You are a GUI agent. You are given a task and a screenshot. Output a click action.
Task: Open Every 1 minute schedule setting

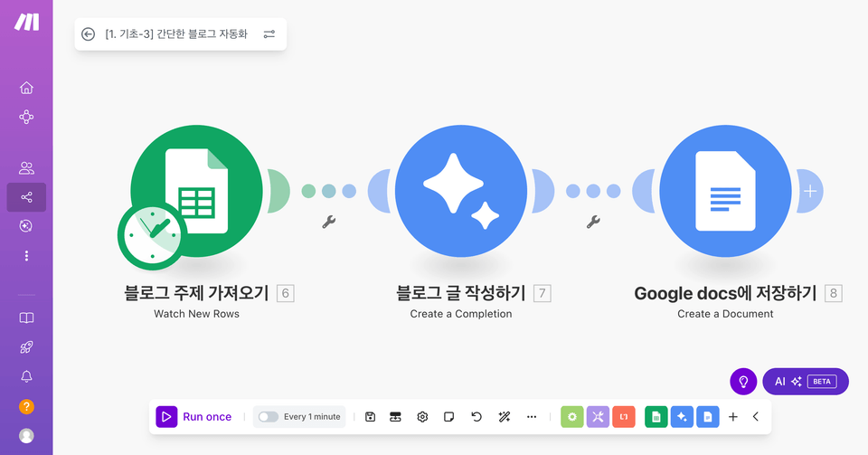(312, 417)
